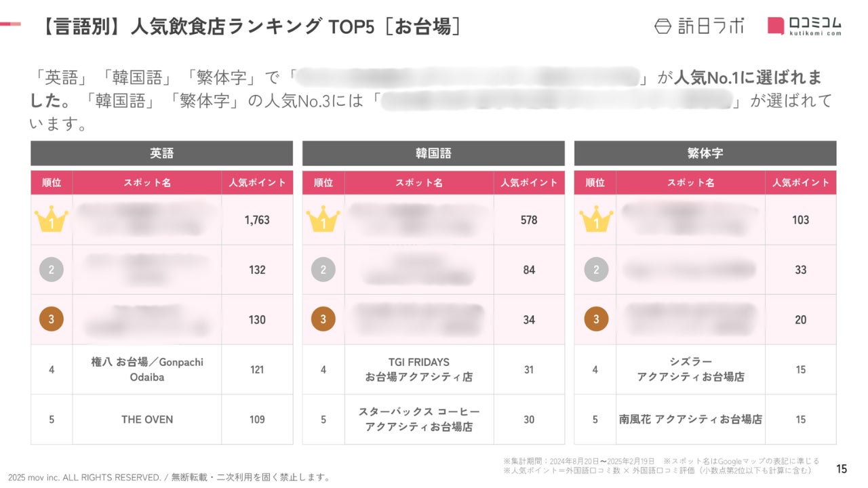Screen dimensions: 868x488
Task: Click THE OVEN spot name
Action: pos(147,420)
